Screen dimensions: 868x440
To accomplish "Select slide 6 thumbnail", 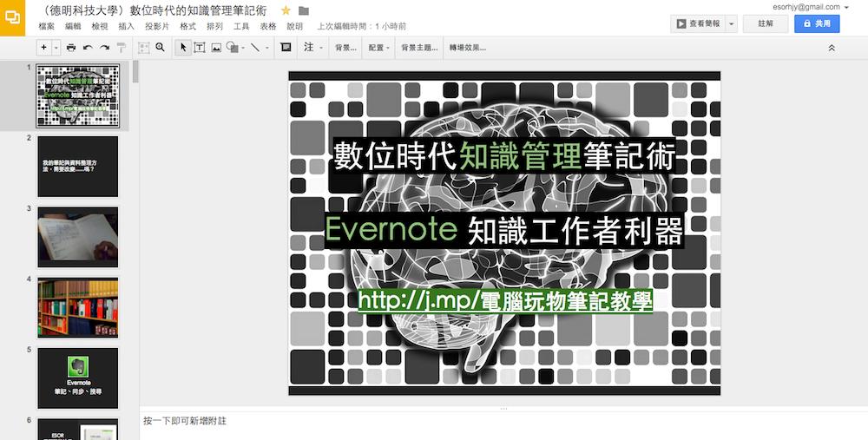I will pyautogui.click(x=78, y=430).
